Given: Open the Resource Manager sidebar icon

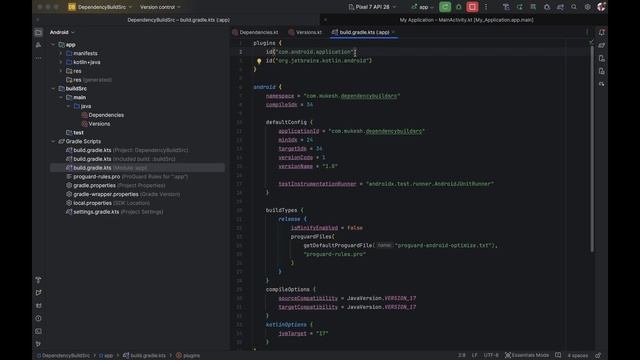Looking at the screenshot, I should click(38, 45).
